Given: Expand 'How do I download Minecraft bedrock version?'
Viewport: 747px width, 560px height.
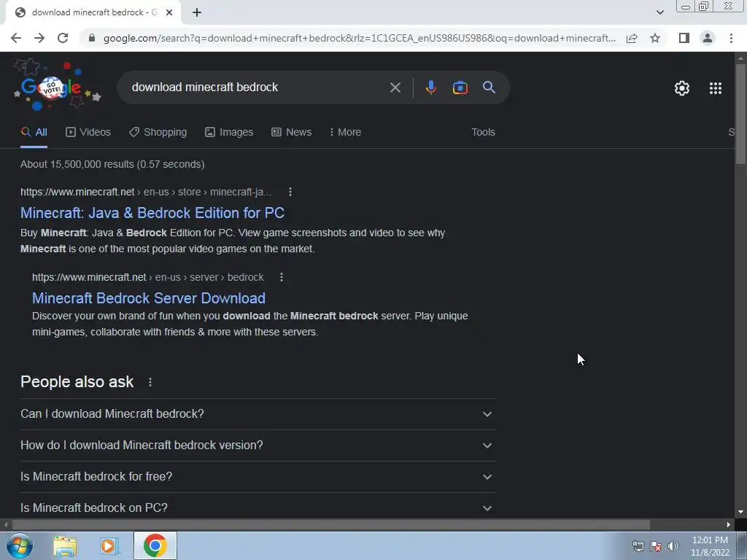Looking at the screenshot, I should click(258, 446).
